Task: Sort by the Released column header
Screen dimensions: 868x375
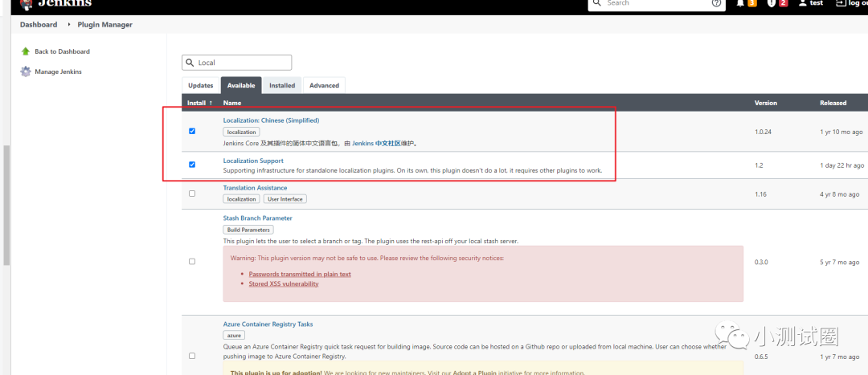Action: (x=833, y=103)
